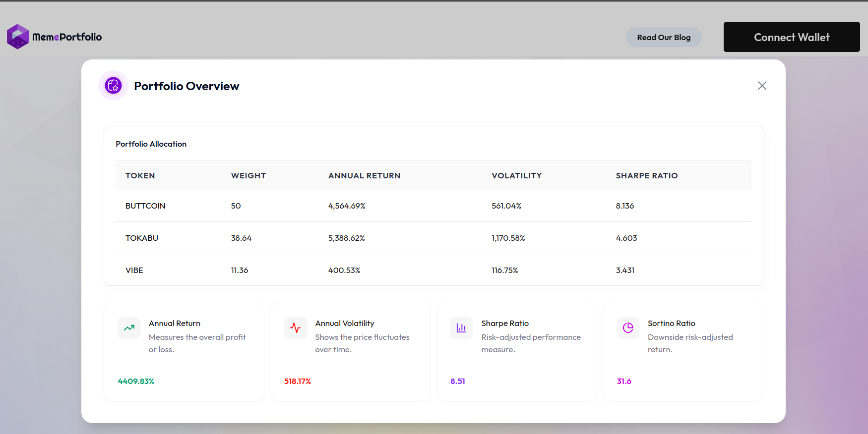Select the TOKABU token row
Viewport: 868px width, 434px height.
point(142,238)
